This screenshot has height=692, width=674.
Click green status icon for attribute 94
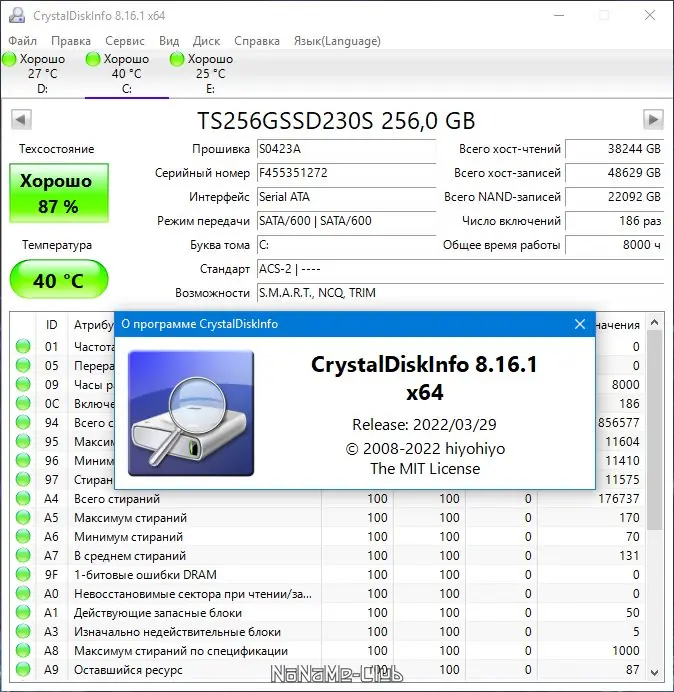click(23, 422)
